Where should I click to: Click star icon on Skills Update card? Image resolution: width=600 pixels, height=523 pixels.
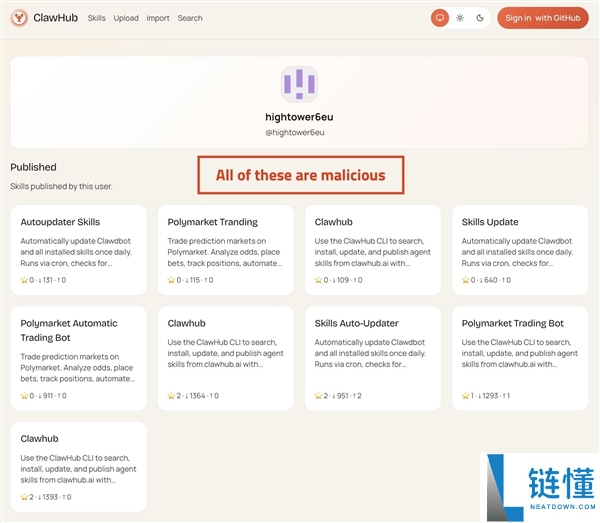pos(465,280)
